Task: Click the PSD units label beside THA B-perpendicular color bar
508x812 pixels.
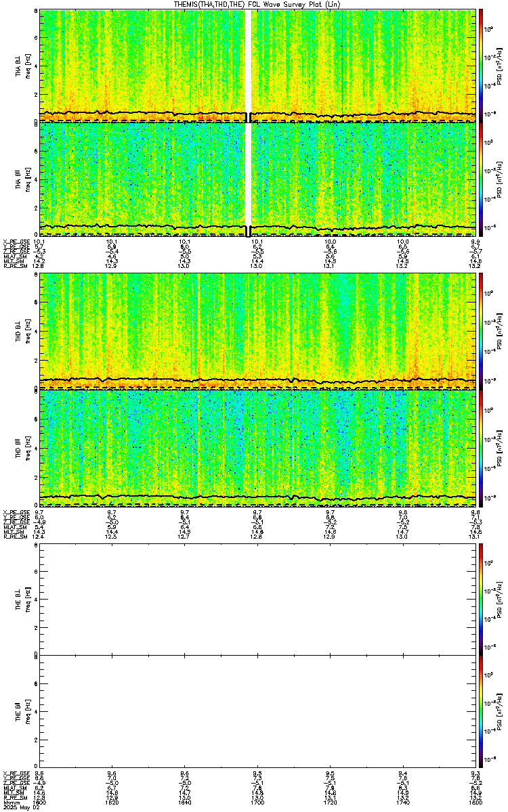Action: tap(501, 66)
